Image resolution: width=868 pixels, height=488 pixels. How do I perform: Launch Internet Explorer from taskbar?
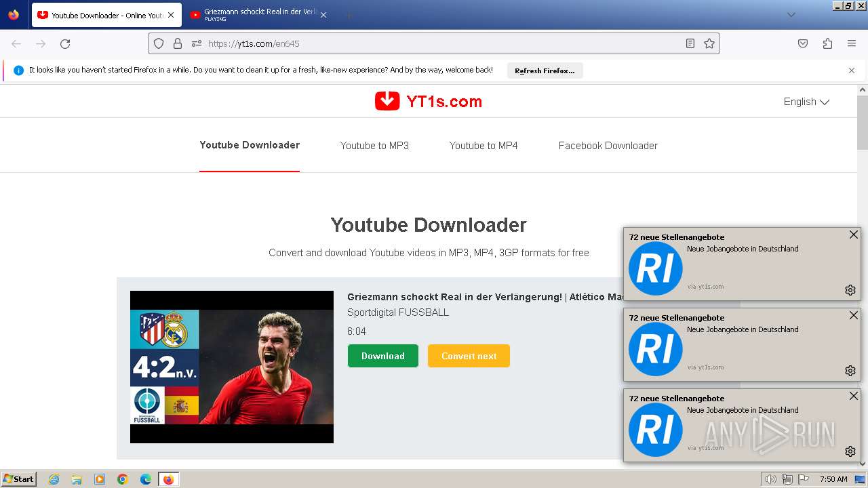point(54,479)
